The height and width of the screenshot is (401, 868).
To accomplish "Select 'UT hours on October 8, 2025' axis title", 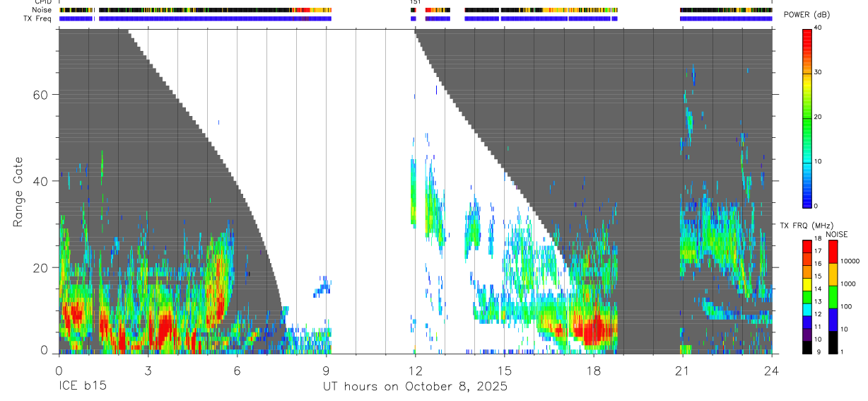I will (415, 387).
